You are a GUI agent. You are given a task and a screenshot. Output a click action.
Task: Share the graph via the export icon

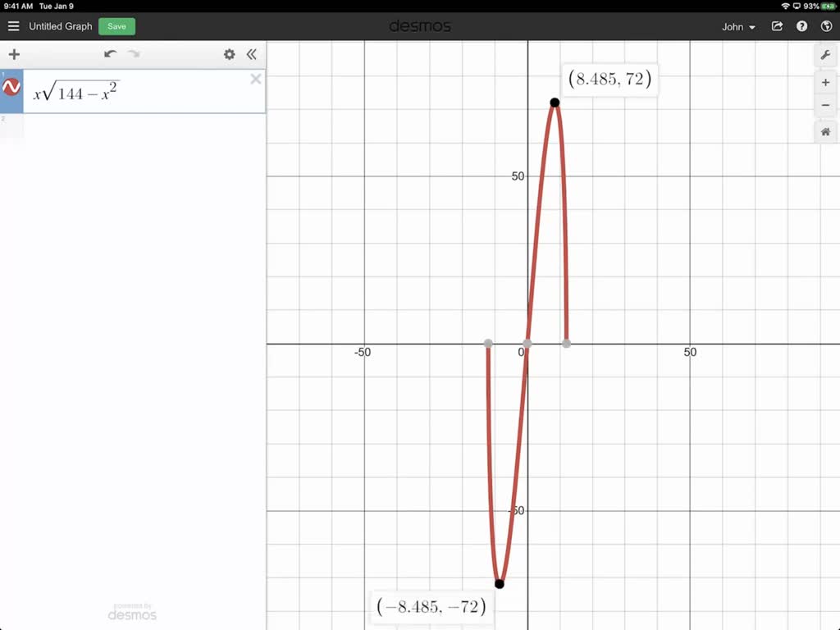click(776, 25)
